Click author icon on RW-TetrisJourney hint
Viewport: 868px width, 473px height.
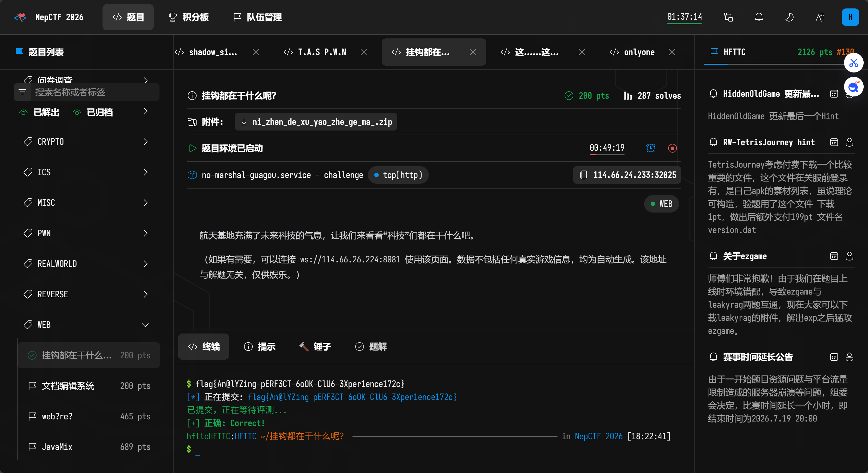pyautogui.click(x=849, y=142)
